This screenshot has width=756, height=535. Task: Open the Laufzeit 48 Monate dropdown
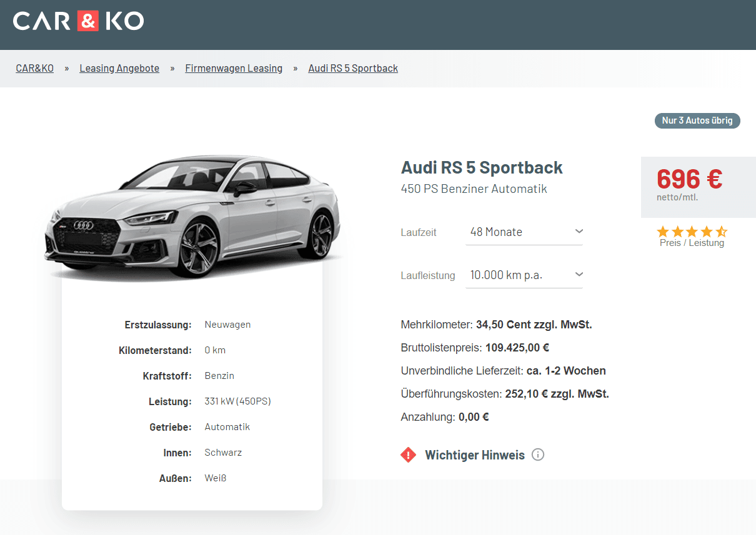point(524,232)
